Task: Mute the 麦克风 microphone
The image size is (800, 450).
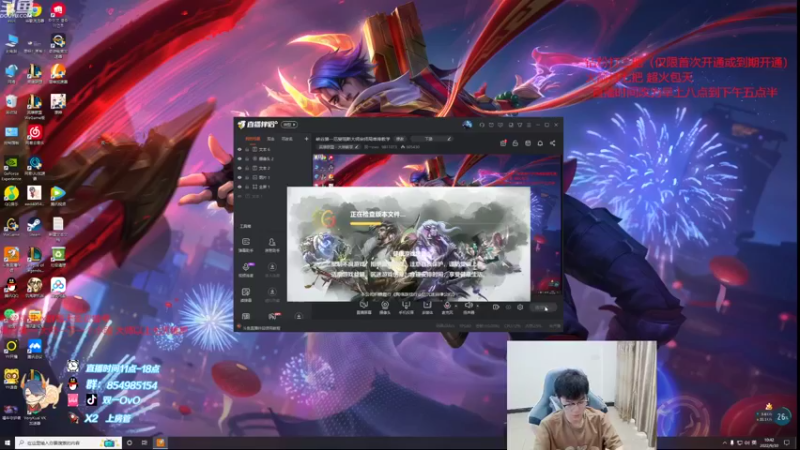Action: [447, 307]
